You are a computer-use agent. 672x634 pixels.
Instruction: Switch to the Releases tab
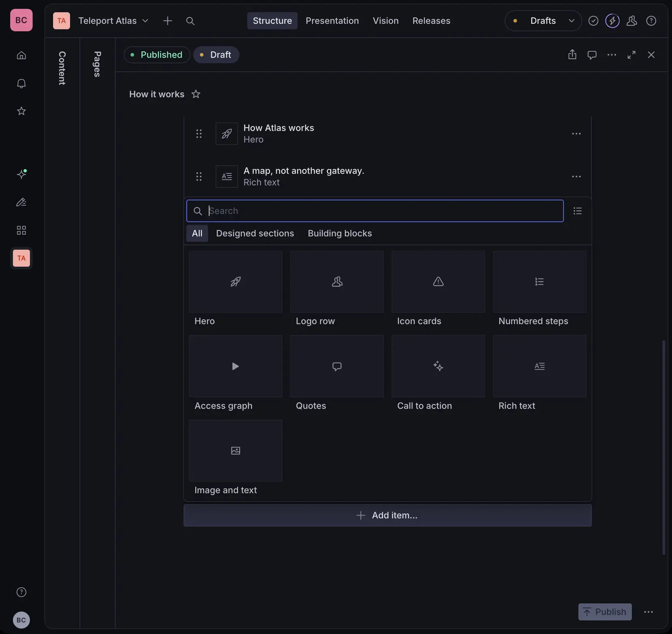pyautogui.click(x=431, y=21)
